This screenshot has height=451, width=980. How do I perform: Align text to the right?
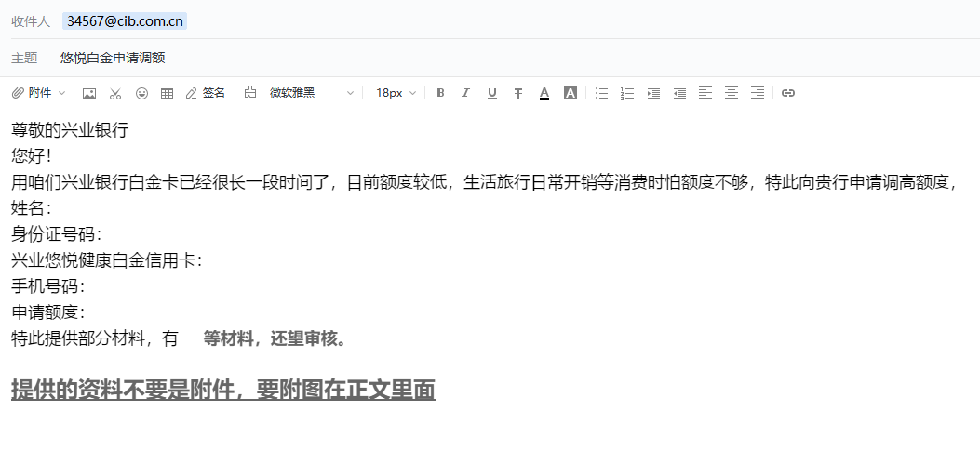[x=758, y=93]
